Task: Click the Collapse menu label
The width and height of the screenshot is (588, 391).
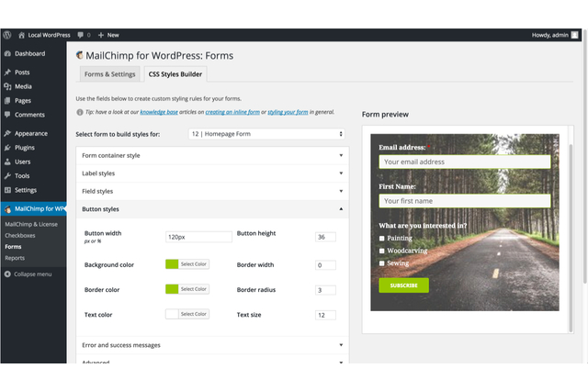Action: [x=33, y=274]
